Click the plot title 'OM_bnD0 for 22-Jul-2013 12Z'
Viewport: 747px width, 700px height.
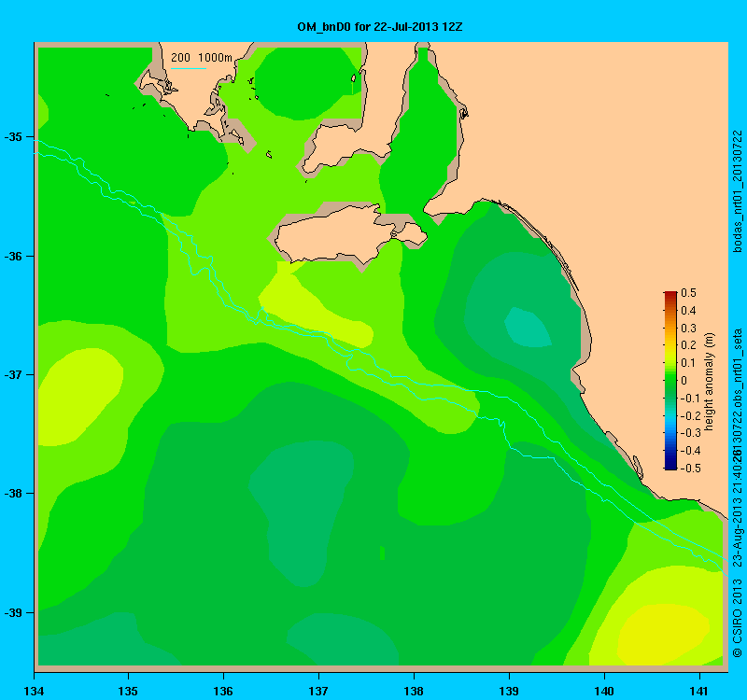click(380, 27)
